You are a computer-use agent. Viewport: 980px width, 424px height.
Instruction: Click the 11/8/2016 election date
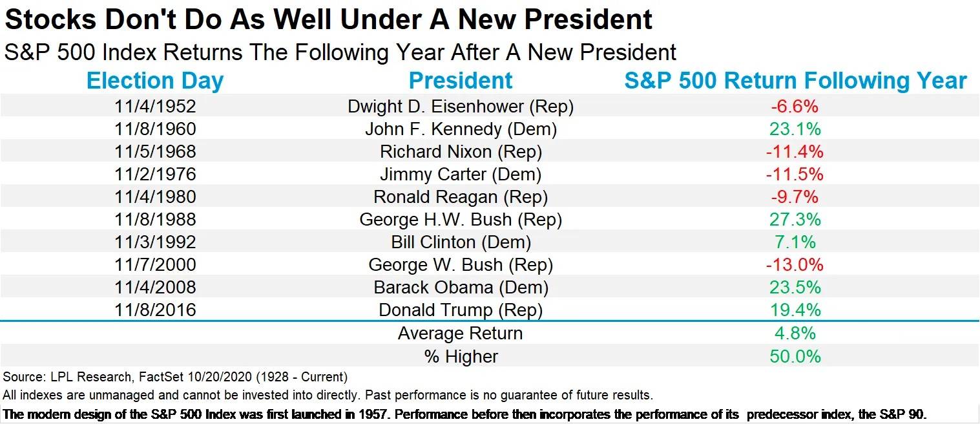tap(155, 310)
